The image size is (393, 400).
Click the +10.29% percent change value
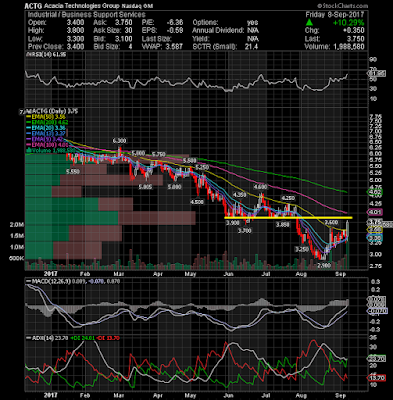pos(348,23)
